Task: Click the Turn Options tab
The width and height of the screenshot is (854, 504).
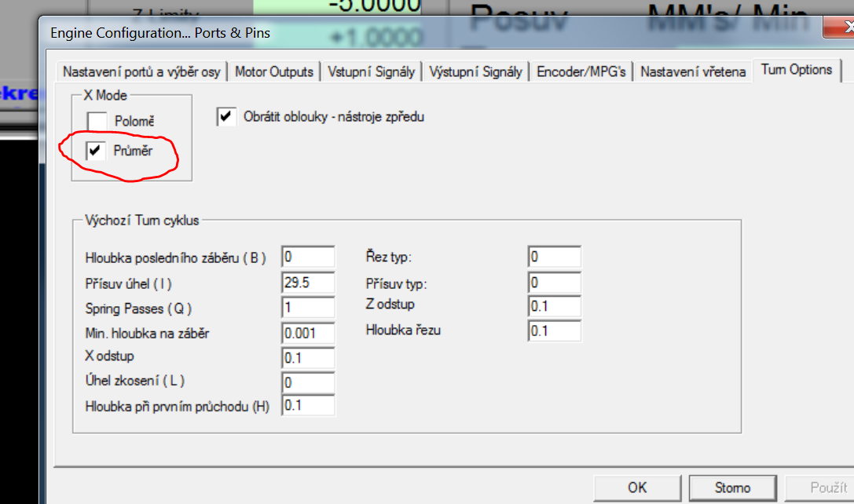Action: 796,70
